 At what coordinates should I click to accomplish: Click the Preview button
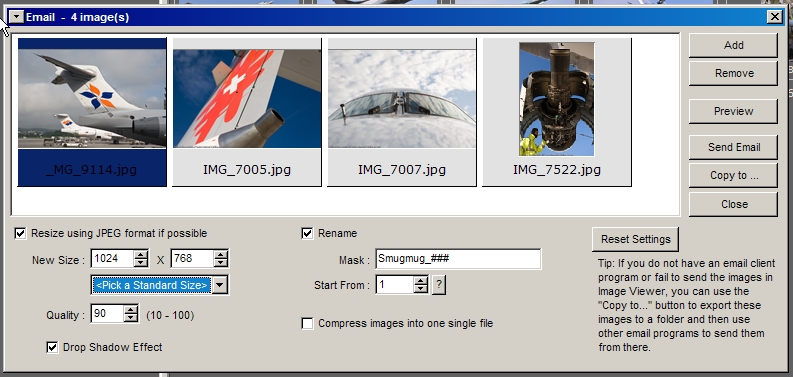733,111
